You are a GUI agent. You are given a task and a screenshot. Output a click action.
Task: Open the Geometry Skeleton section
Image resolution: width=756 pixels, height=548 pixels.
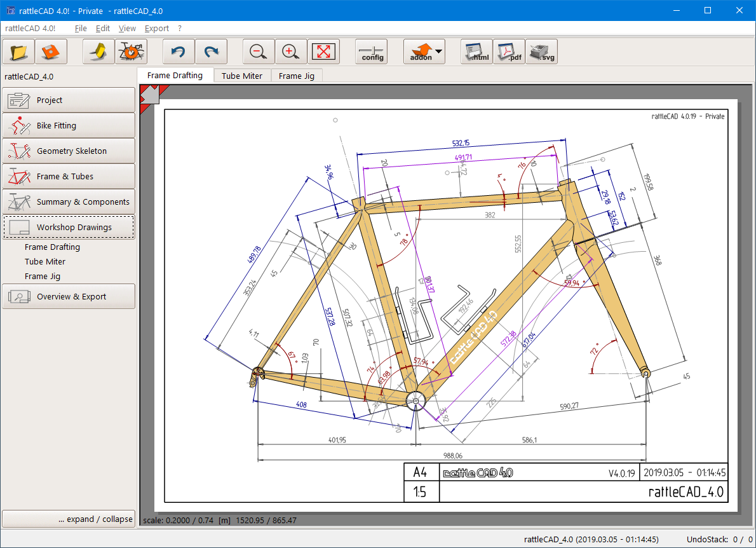(69, 151)
